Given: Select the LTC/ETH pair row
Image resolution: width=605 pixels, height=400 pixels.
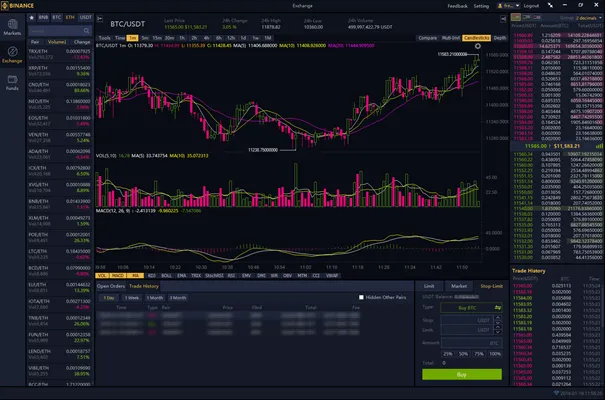Looking at the screenshot, I should 59,254.
